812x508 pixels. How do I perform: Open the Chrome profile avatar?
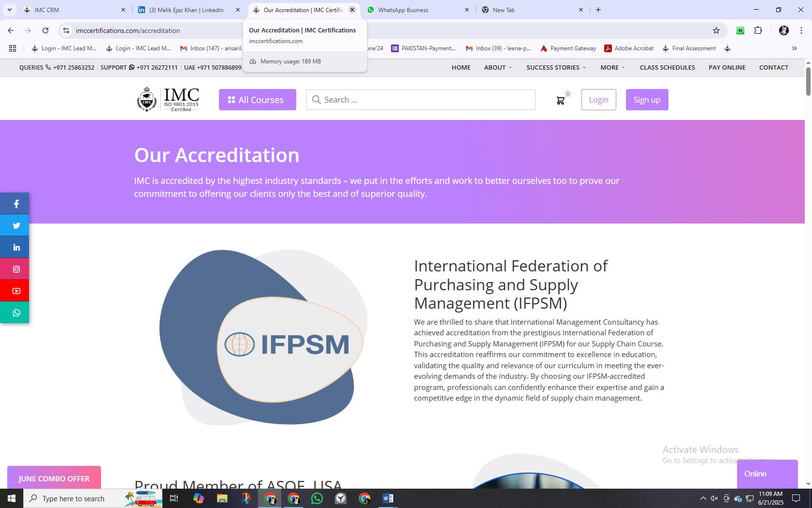(784, 30)
